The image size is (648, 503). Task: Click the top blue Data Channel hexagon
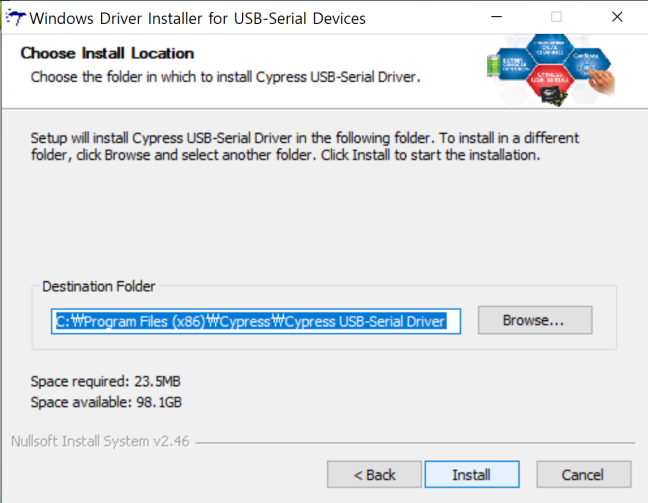coord(550,49)
